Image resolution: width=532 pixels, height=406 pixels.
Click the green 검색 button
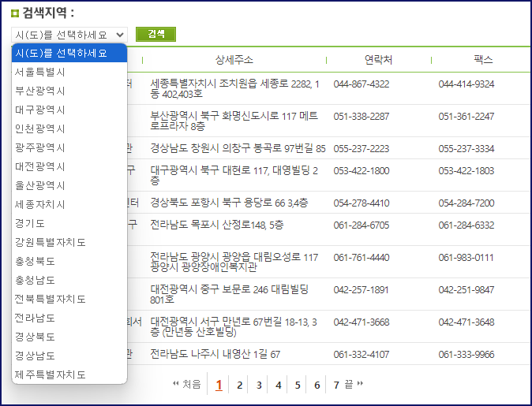(155, 34)
